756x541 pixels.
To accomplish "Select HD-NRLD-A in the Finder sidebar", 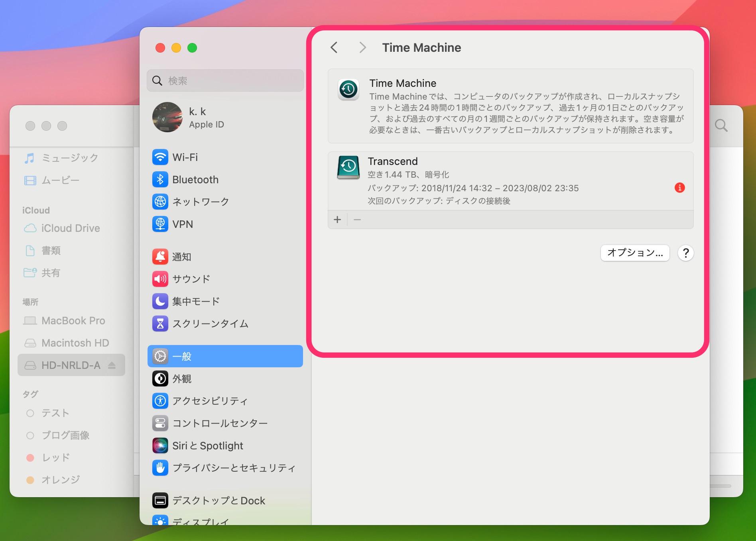I will (71, 365).
